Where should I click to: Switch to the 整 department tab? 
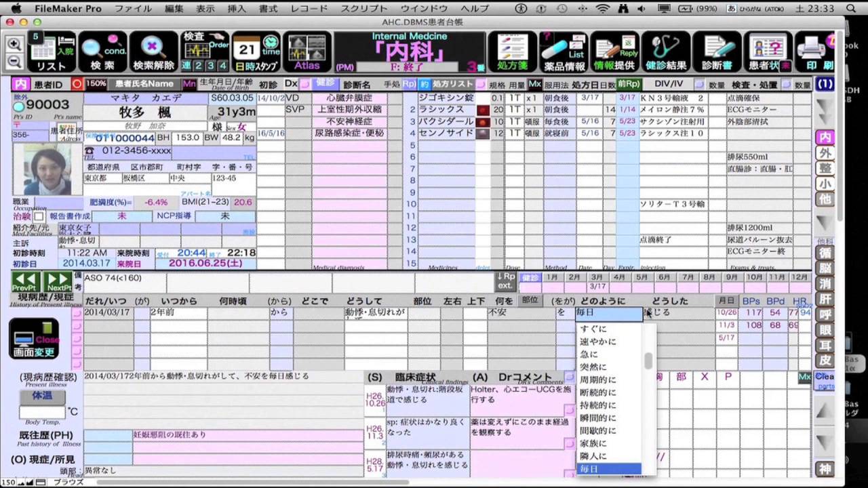(x=825, y=169)
